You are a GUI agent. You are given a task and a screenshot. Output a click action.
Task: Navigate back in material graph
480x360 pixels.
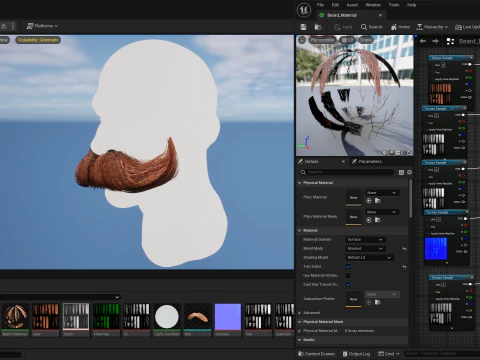click(423, 41)
